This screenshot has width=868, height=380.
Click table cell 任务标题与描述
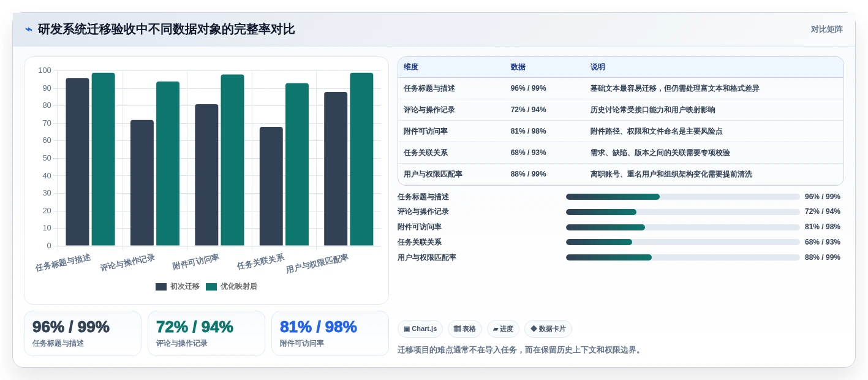tap(429, 88)
